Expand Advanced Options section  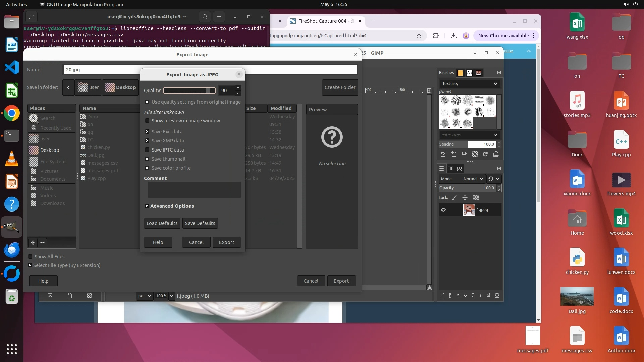pyautogui.click(x=147, y=206)
